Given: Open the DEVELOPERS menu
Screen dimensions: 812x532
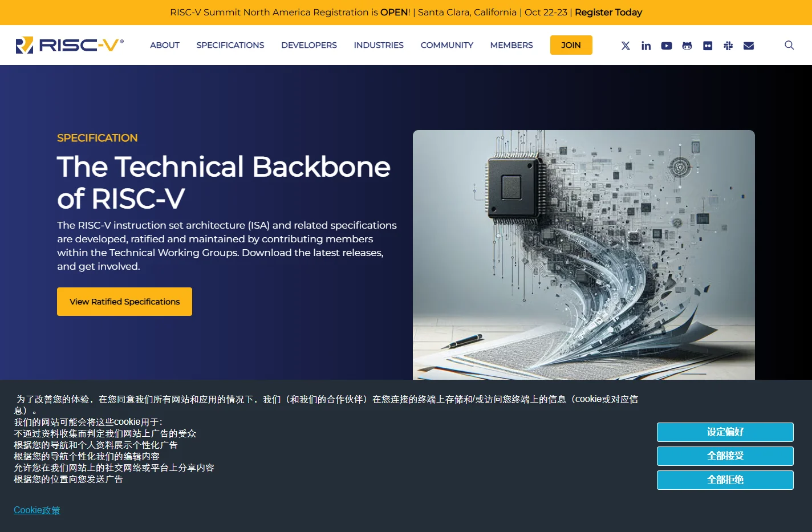Looking at the screenshot, I should coord(309,45).
